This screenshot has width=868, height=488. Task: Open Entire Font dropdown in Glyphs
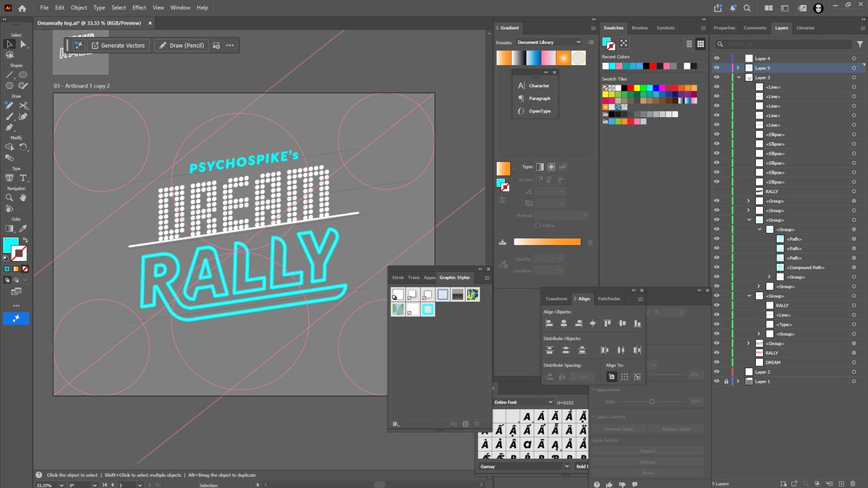(523, 402)
